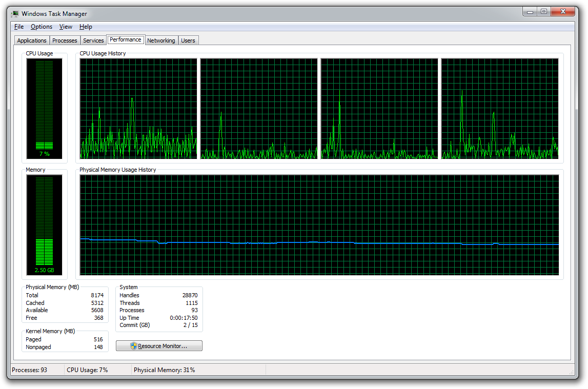The width and height of the screenshot is (588, 389).
Task: Close the Task Manager window
Action: [562, 12]
